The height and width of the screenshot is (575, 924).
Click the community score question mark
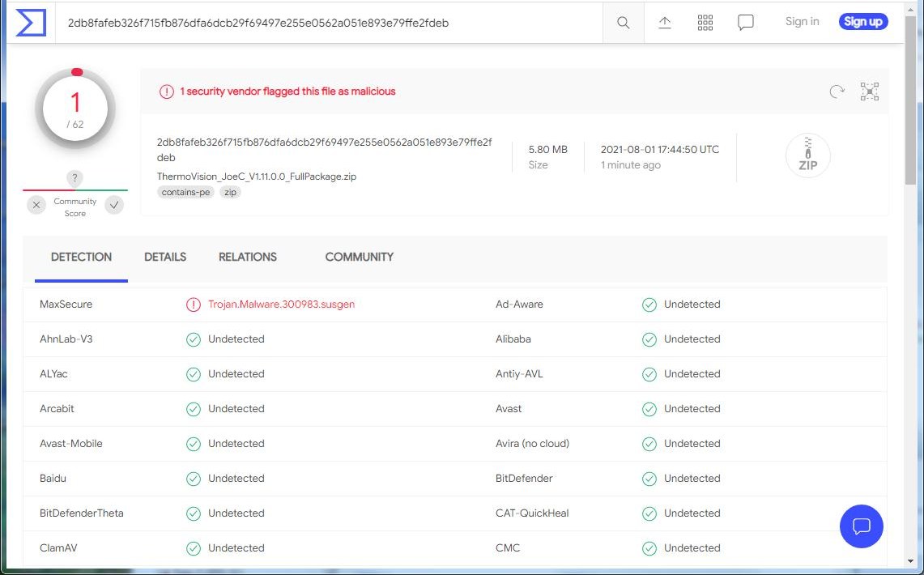tap(75, 178)
